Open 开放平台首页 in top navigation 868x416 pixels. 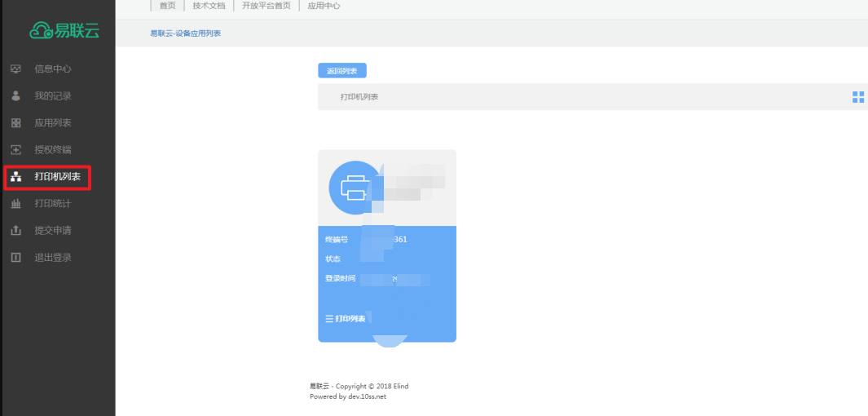(267, 6)
